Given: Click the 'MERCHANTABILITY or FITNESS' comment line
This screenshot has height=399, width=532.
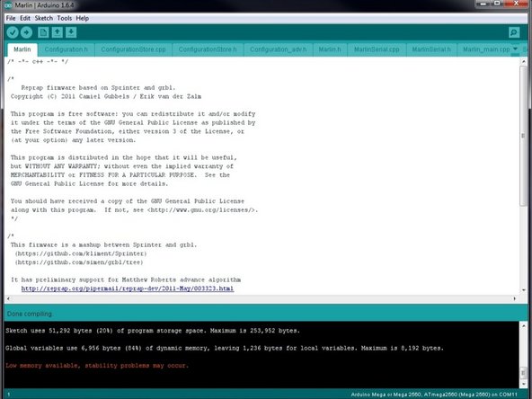Looking at the screenshot, I should coord(120,175).
